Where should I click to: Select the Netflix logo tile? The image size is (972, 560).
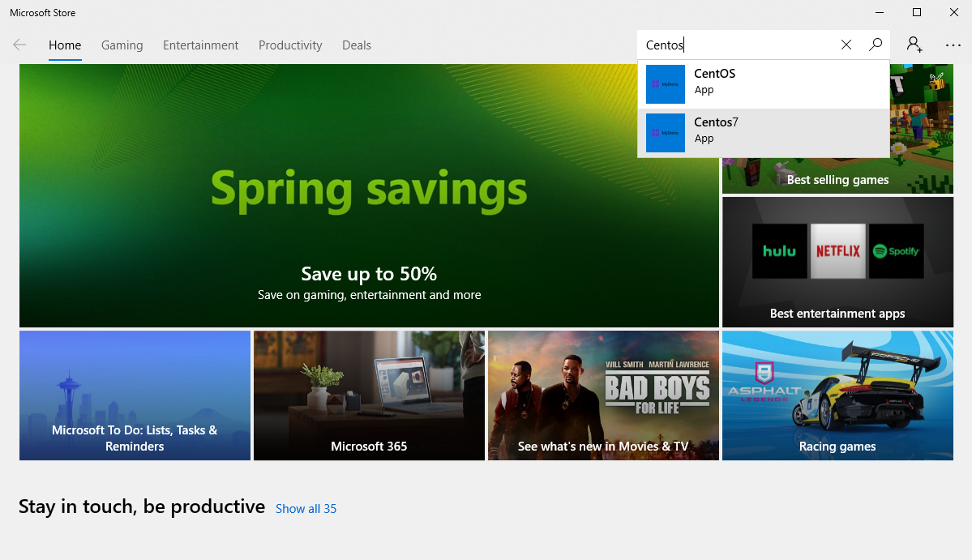837,251
